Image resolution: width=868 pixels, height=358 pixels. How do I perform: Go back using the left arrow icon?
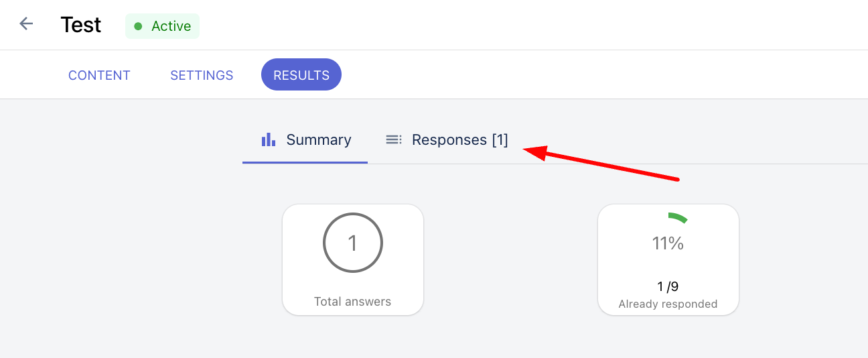click(x=26, y=24)
